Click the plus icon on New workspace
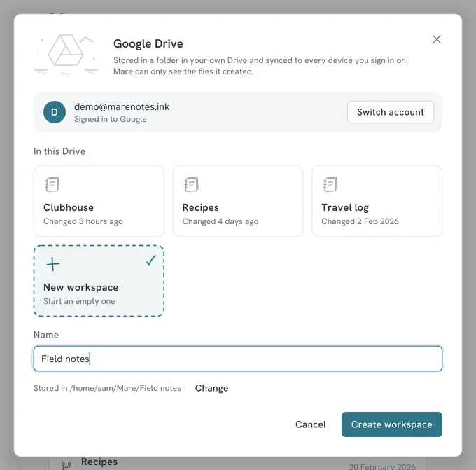476x470 pixels. [52, 264]
